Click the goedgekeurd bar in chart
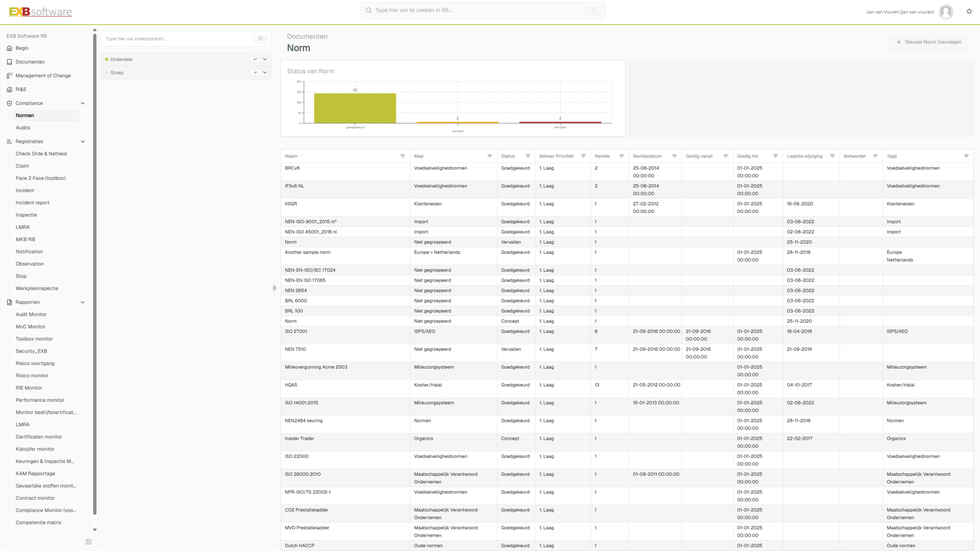 (x=355, y=108)
